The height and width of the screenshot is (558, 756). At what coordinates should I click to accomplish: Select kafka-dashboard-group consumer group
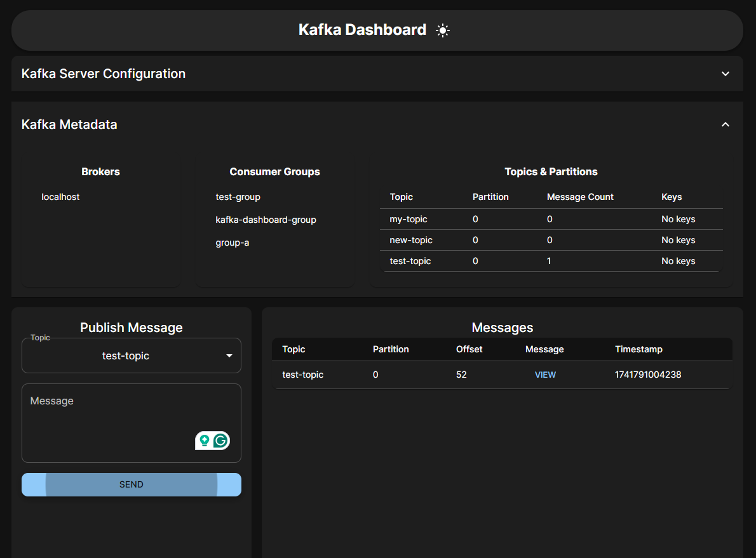click(x=266, y=220)
